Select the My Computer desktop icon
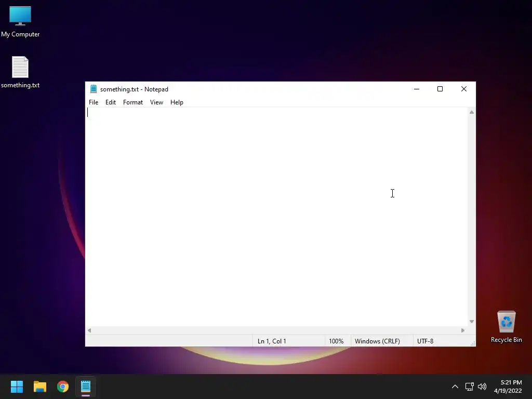 click(20, 21)
